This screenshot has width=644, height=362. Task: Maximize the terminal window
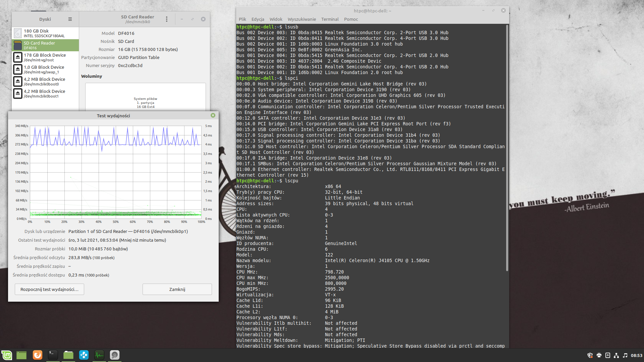493,10
